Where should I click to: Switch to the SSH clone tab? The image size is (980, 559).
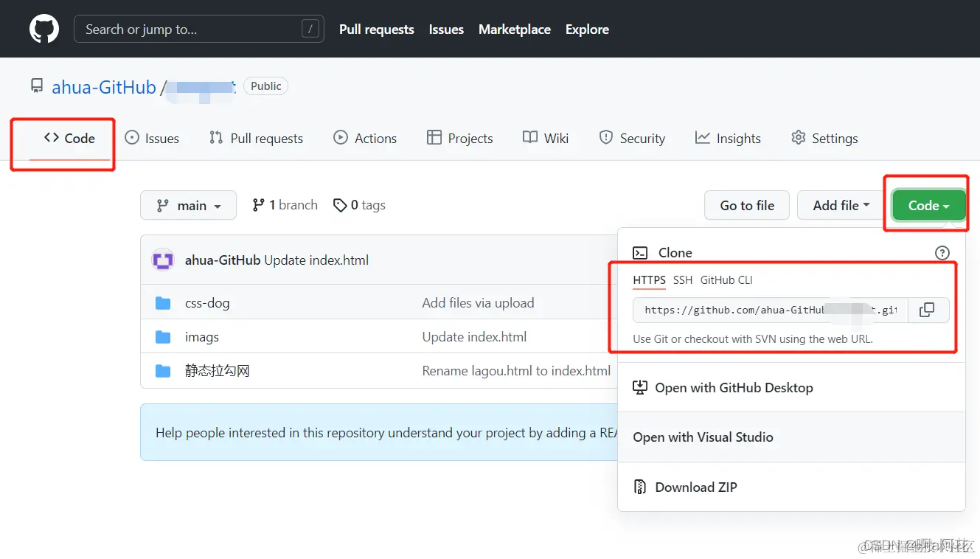pos(683,280)
